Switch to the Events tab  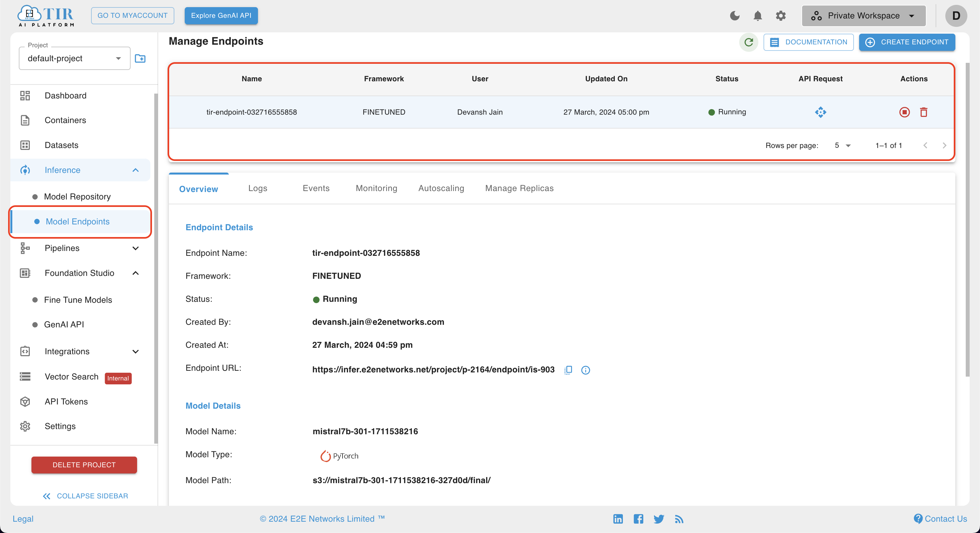point(316,188)
